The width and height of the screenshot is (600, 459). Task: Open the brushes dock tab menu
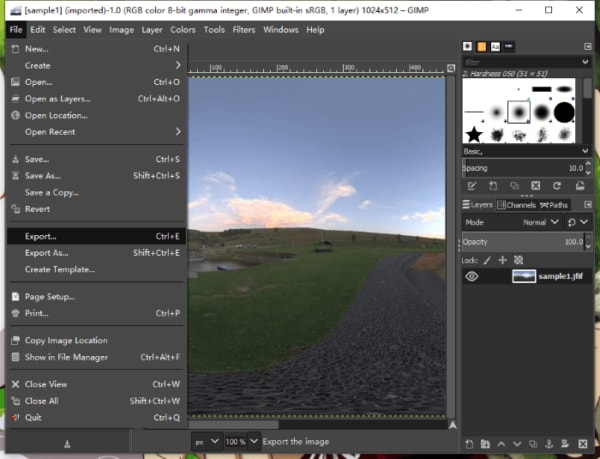coord(588,46)
